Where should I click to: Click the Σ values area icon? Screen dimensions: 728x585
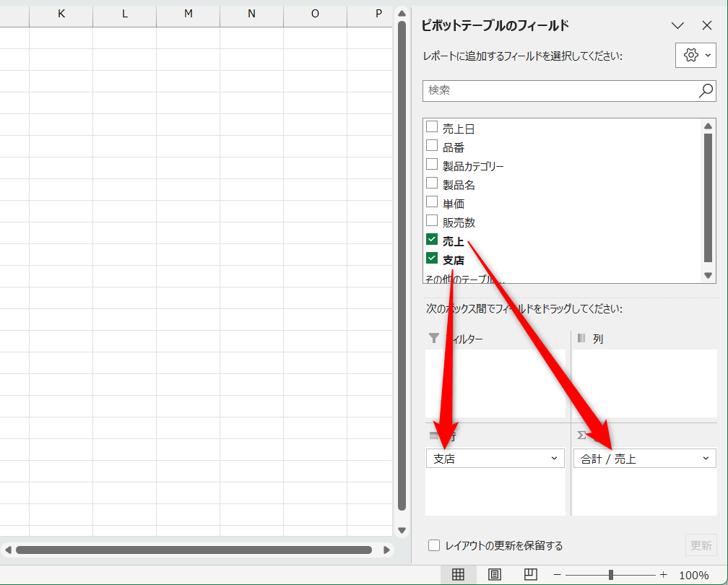click(x=580, y=435)
